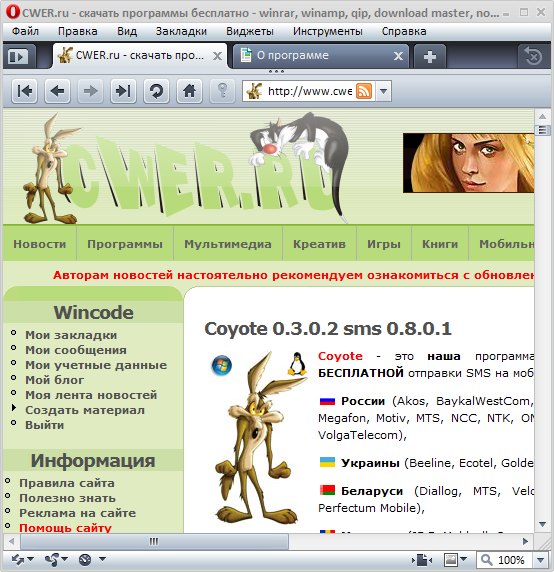Screen dimensions: 554x572
Task: Open 'Мои сообщения' link
Action: pos(76,350)
